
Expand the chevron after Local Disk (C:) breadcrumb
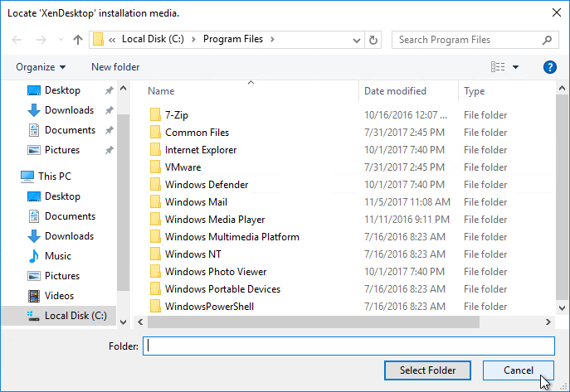pyautogui.click(x=193, y=39)
